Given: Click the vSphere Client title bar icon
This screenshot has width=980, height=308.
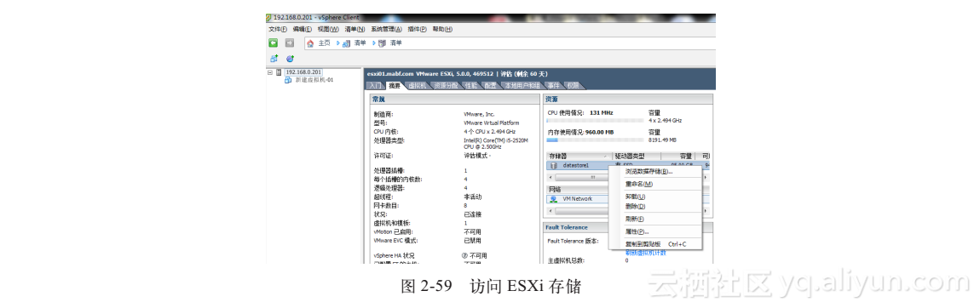Looking at the screenshot, I should [x=268, y=18].
